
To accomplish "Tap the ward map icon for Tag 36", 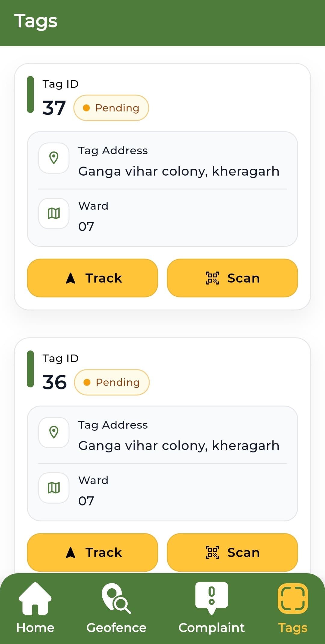I will point(54,488).
